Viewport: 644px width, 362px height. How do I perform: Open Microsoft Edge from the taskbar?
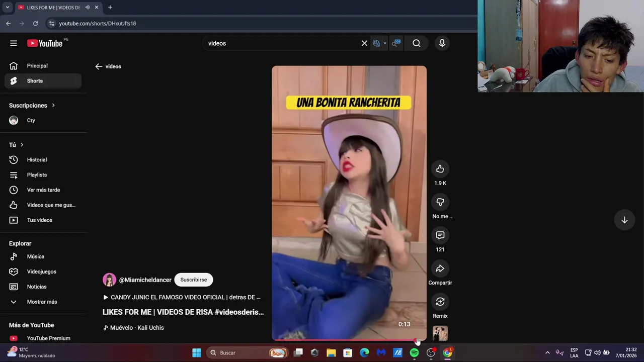click(364, 353)
